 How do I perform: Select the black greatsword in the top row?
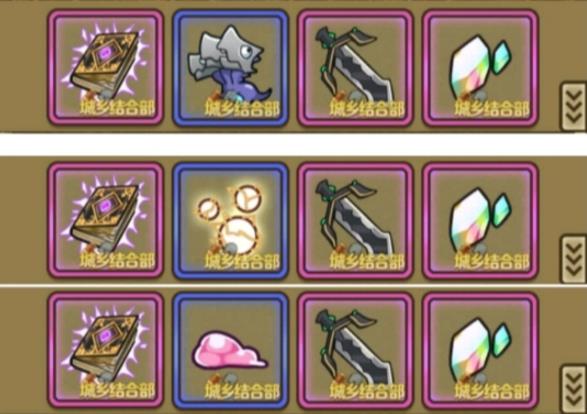355,67
